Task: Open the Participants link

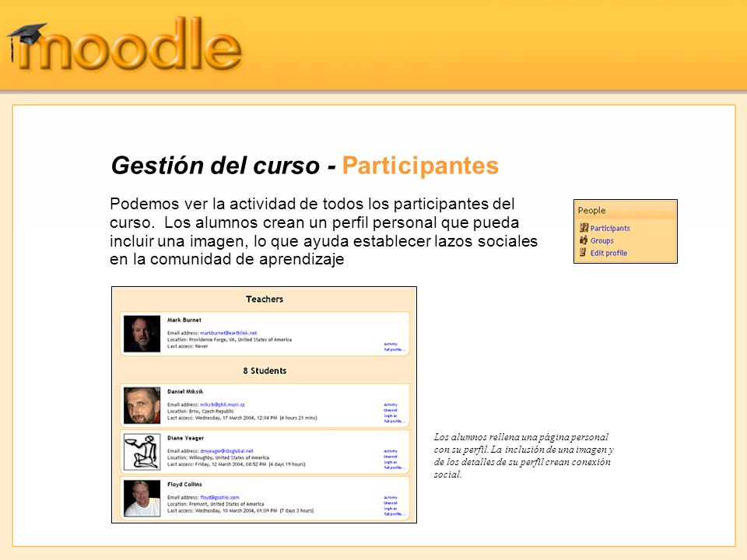Action: 610,228
